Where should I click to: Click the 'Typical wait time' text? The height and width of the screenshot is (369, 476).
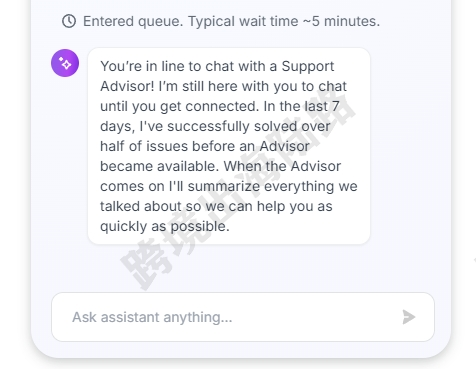(x=243, y=21)
